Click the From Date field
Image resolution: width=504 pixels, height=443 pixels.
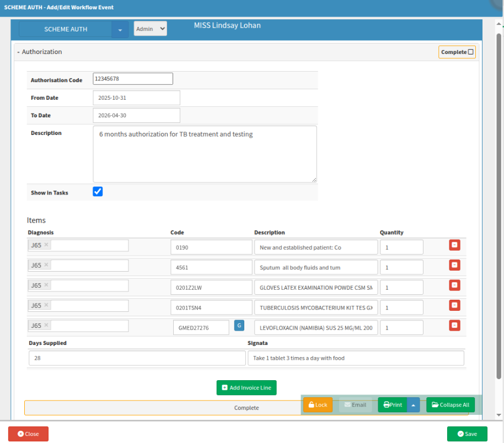tap(137, 98)
